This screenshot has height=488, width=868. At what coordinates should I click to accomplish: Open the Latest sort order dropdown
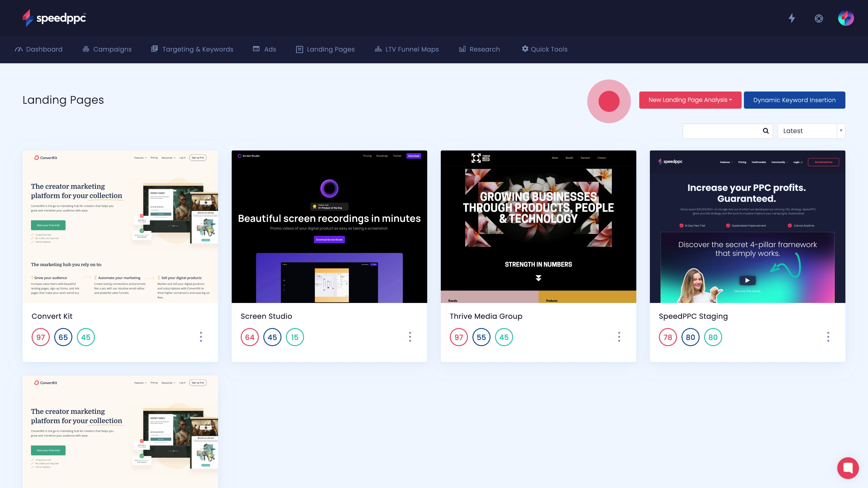[811, 131]
